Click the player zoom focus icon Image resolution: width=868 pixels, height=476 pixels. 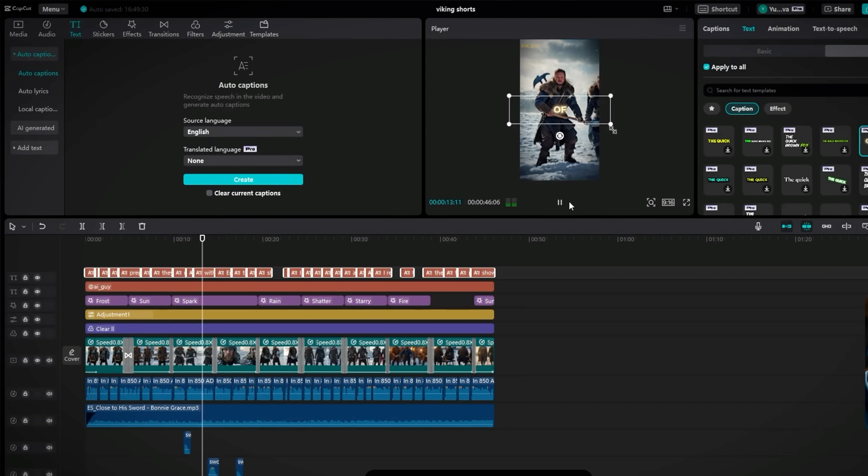(x=651, y=202)
